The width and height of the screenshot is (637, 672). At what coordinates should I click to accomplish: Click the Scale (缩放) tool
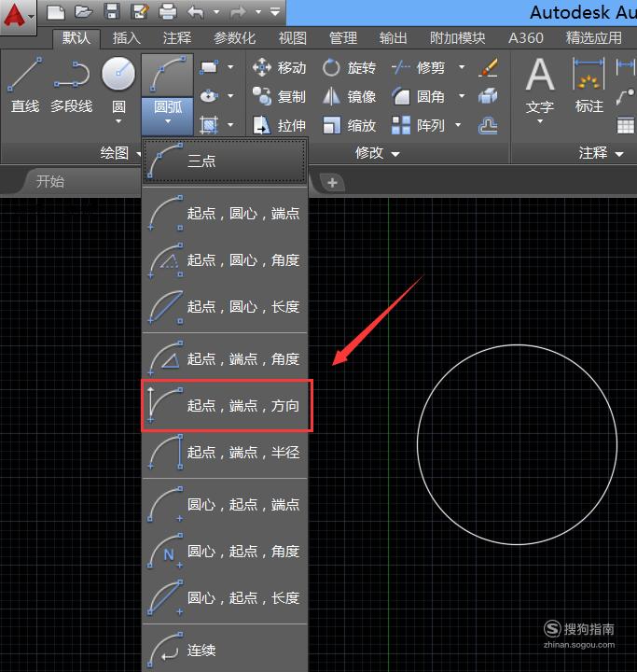pyautogui.click(x=349, y=126)
